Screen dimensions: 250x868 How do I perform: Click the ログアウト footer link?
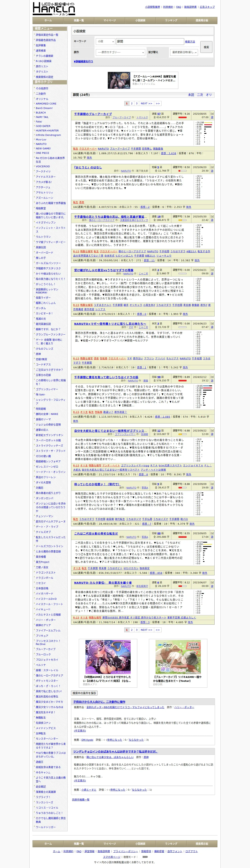coord(191,851)
